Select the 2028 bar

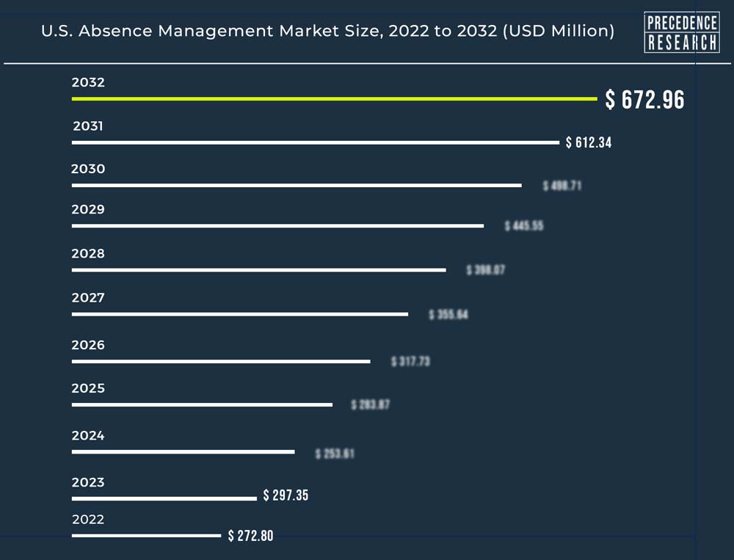(259, 270)
